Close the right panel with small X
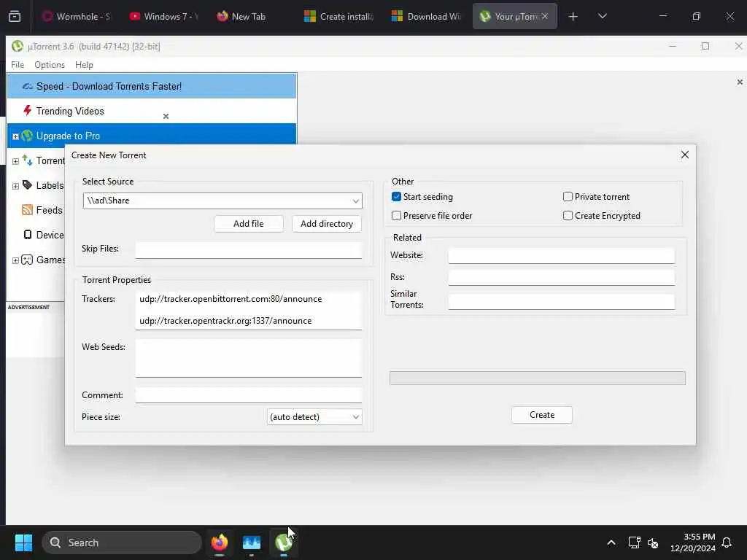The image size is (747, 560). pyautogui.click(x=740, y=82)
